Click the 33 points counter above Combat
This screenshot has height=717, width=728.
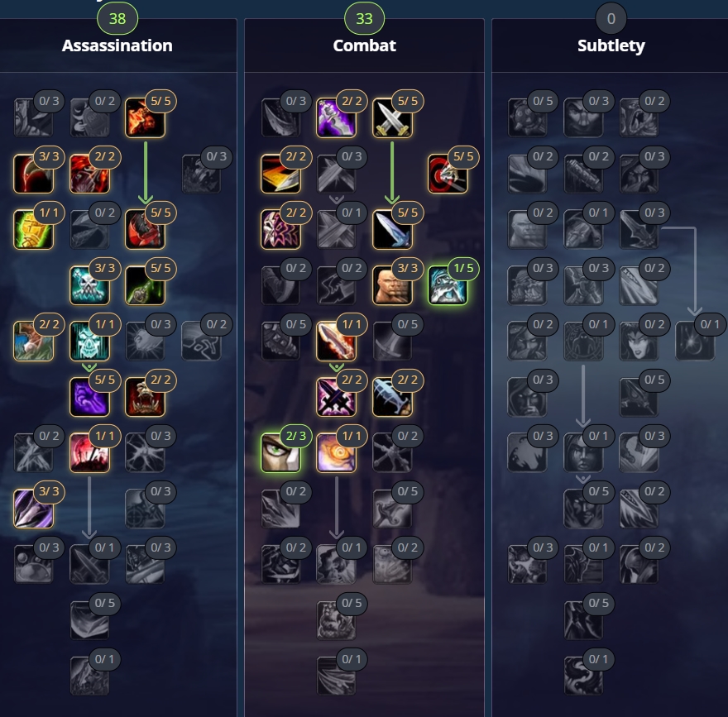coord(365,18)
